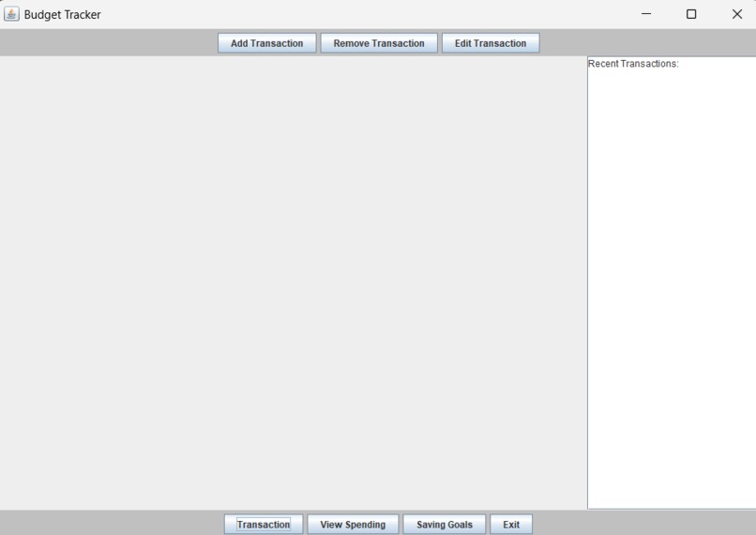The height and width of the screenshot is (535, 756).
Task: Go to Saving Goals
Action: pyautogui.click(x=444, y=525)
